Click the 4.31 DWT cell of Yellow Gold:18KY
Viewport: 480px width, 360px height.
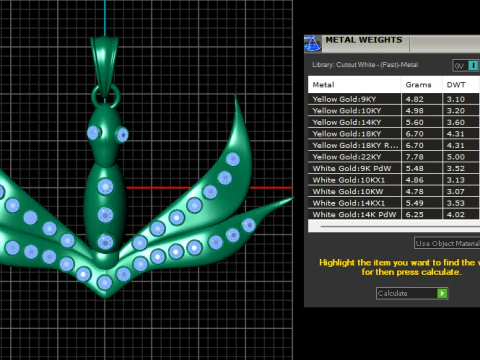pos(461,134)
